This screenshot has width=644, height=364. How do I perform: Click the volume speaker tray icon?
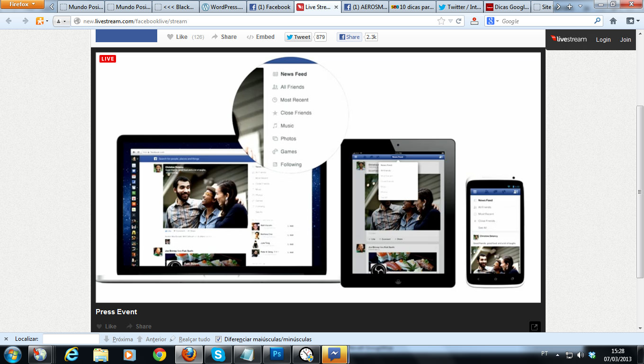click(x=581, y=355)
